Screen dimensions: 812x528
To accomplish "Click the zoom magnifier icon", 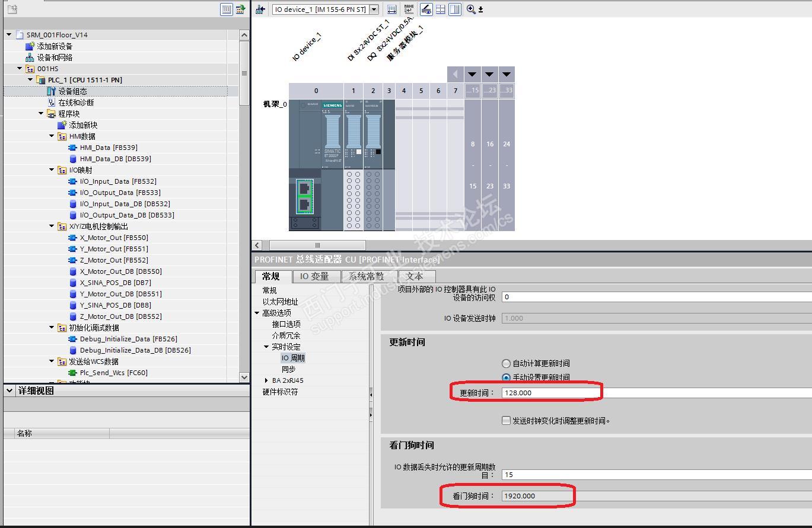I will (471, 9).
